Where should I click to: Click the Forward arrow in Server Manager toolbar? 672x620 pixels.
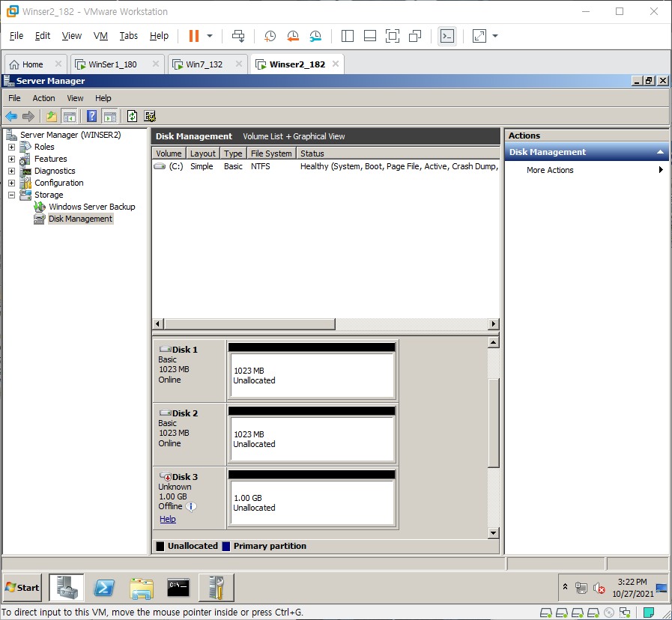tap(28, 116)
